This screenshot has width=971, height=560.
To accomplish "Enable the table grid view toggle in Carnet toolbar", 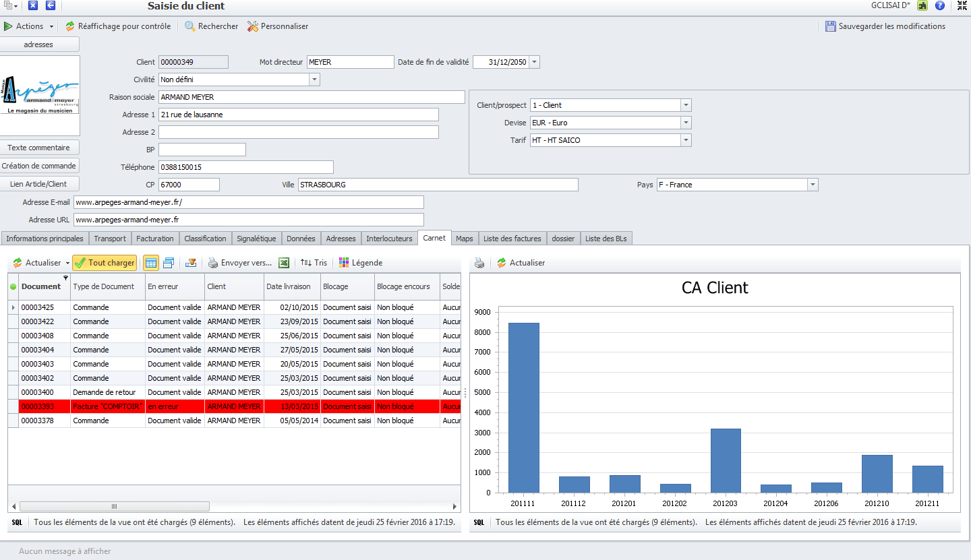I will pyautogui.click(x=151, y=263).
